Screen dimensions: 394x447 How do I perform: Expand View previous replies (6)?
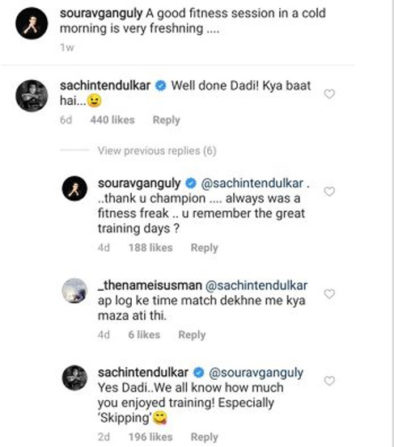[x=157, y=151]
